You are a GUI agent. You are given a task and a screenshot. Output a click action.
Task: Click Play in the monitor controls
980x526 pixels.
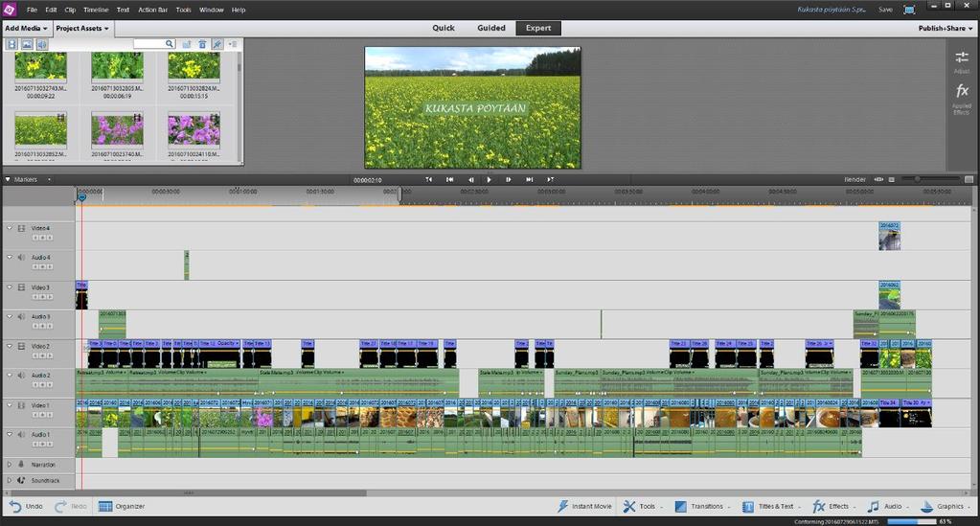[489, 179]
